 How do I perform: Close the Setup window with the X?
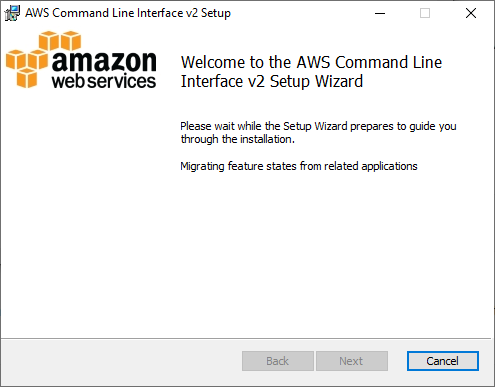[471, 13]
